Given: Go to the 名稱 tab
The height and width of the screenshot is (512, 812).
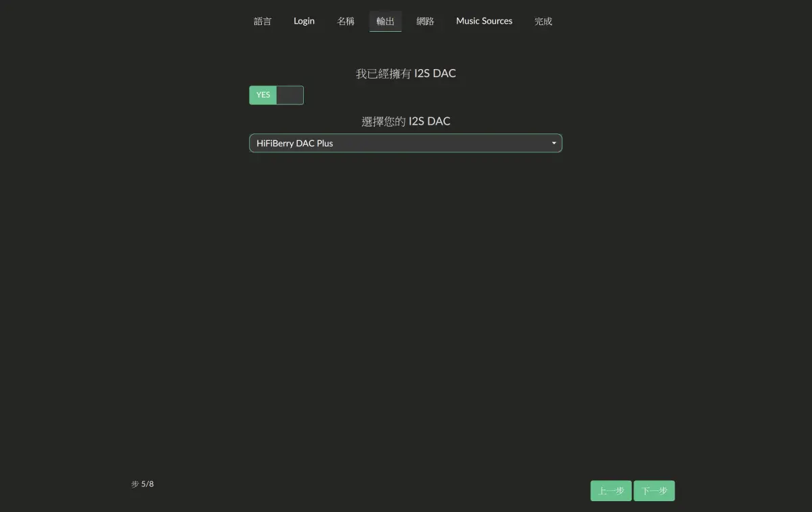Looking at the screenshot, I should [346, 21].
